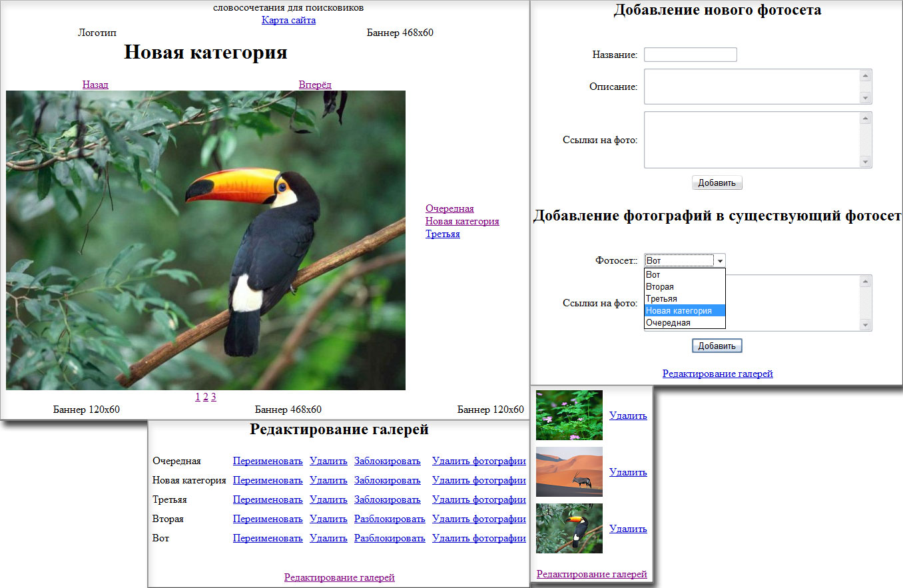903x588 pixels.
Task: Click the toucan thumbnail at the bottom
Action: point(569,528)
